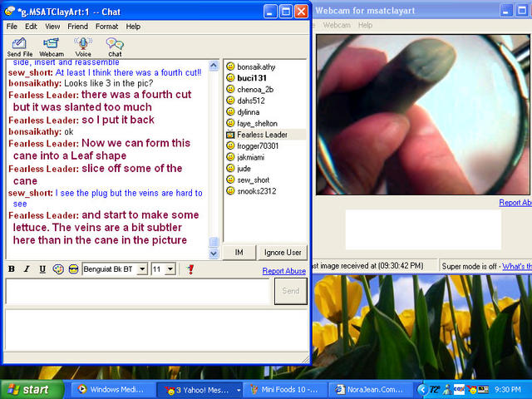
Task: Click the IM button
Action: pyautogui.click(x=239, y=253)
